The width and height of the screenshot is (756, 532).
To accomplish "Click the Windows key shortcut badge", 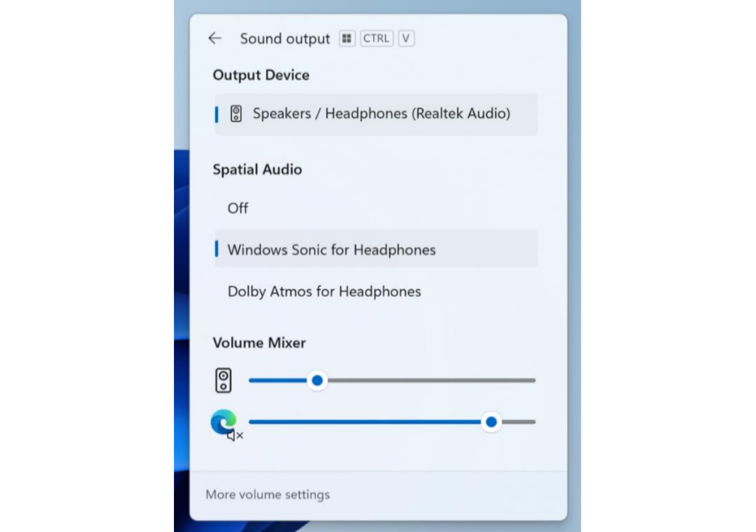I will (347, 38).
